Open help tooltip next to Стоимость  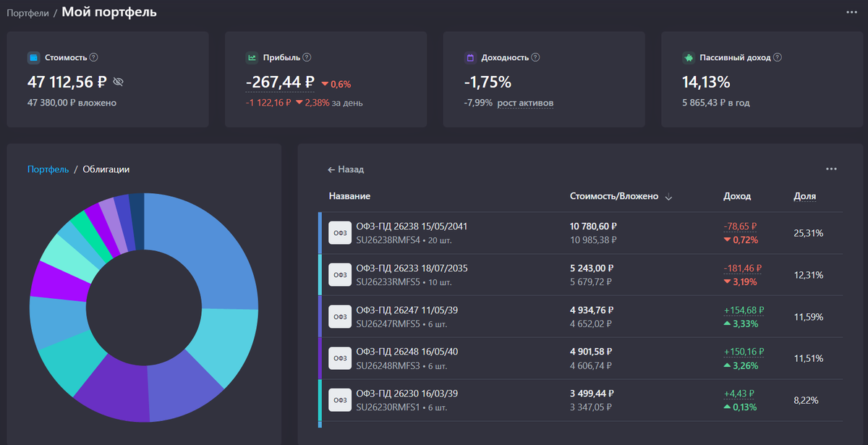93,57
